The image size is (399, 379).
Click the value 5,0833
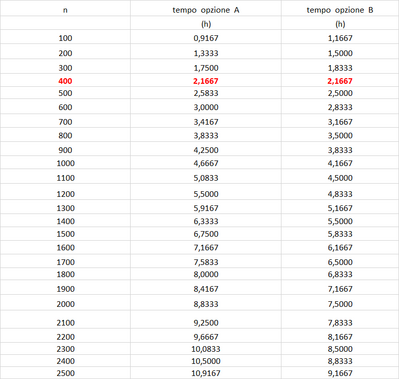tap(206, 178)
